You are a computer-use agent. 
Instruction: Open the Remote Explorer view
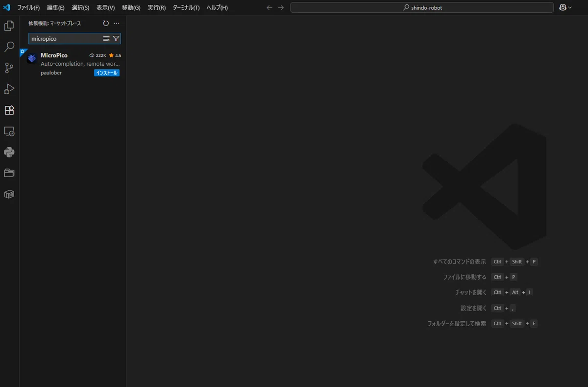click(x=9, y=131)
